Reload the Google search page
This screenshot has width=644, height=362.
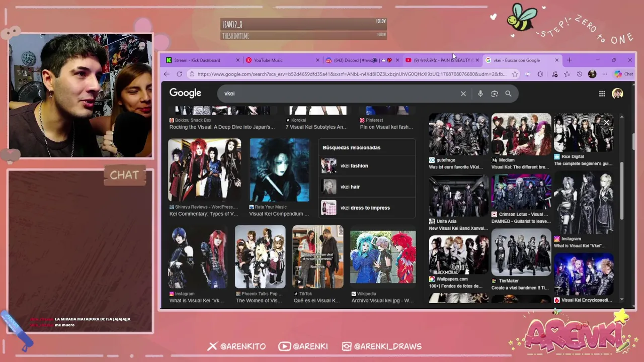click(x=179, y=74)
